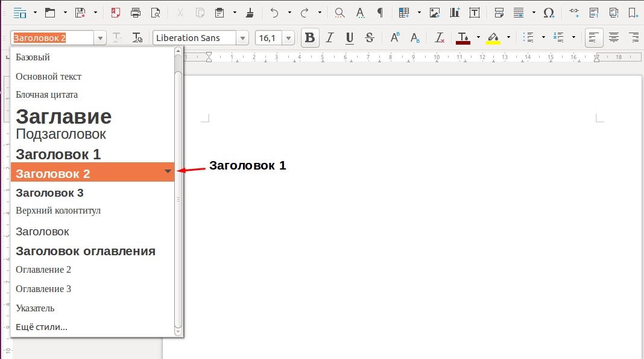Apply dark red font color

463,38
